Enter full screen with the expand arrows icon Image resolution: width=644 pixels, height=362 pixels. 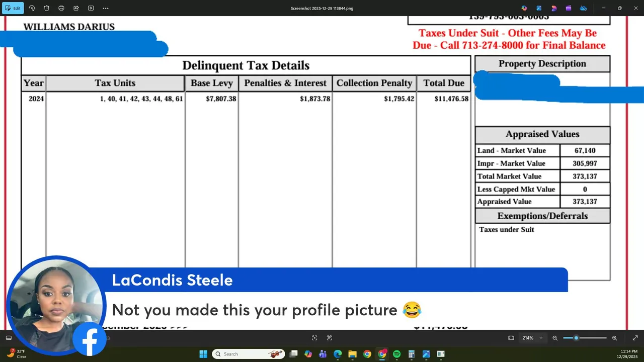pyautogui.click(x=635, y=338)
